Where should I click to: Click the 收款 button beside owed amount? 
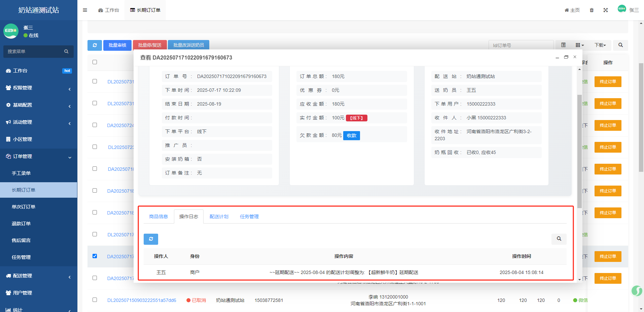351,135
